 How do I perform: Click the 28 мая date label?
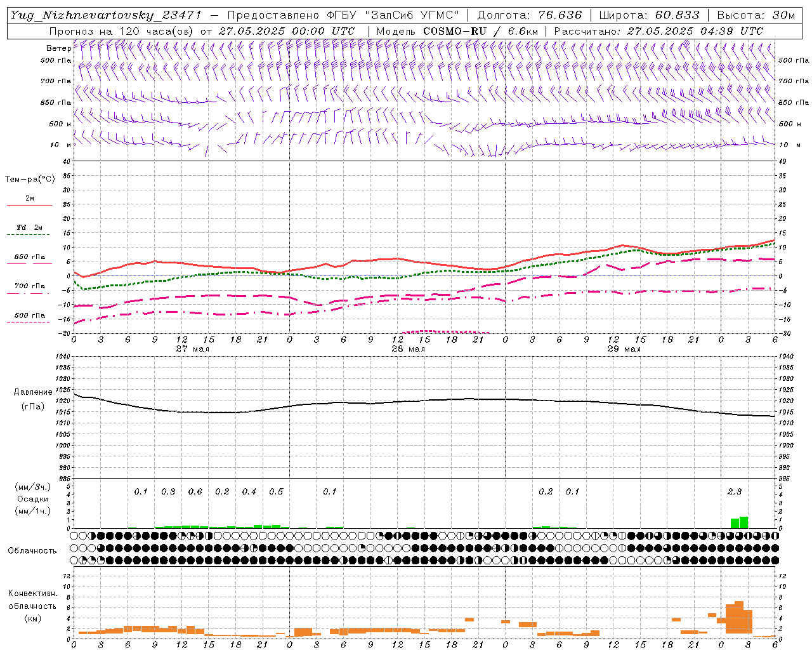[x=409, y=349]
